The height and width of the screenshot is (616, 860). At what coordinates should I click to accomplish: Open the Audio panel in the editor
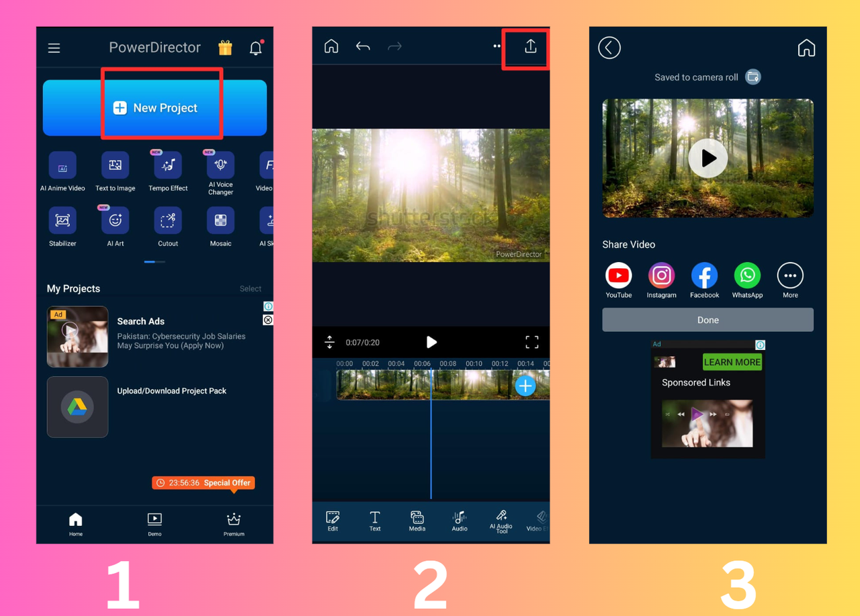point(460,521)
